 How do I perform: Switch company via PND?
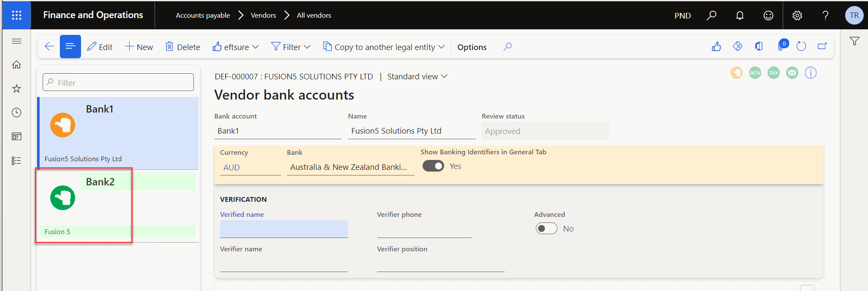(x=683, y=16)
